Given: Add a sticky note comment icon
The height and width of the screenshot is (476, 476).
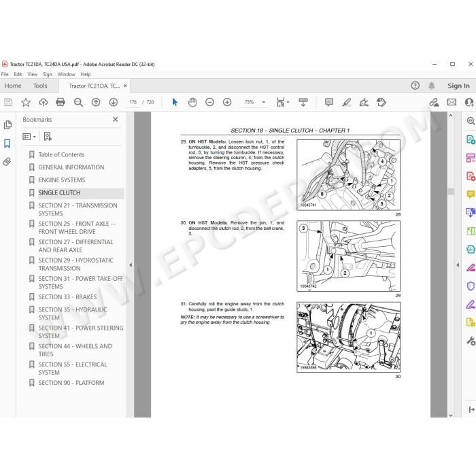Looking at the screenshot, I should (x=328, y=102).
